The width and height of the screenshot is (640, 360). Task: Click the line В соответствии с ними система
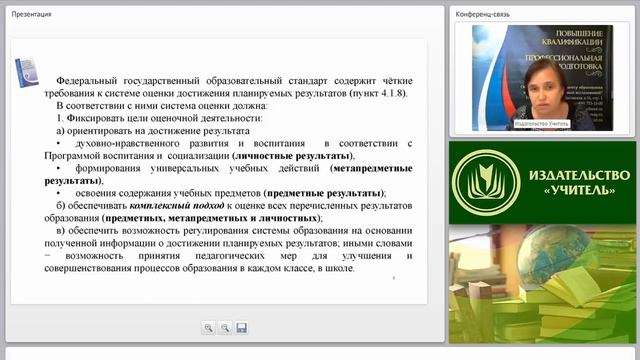pyautogui.click(x=162, y=106)
